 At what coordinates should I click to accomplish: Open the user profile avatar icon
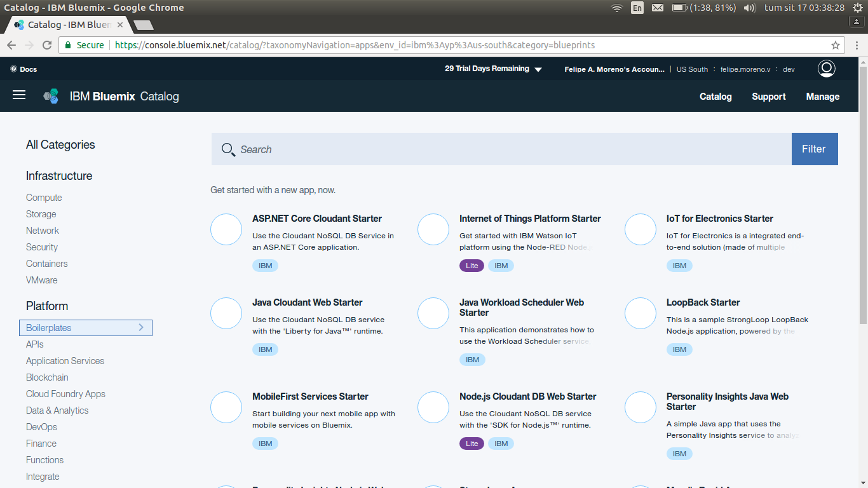tap(826, 69)
